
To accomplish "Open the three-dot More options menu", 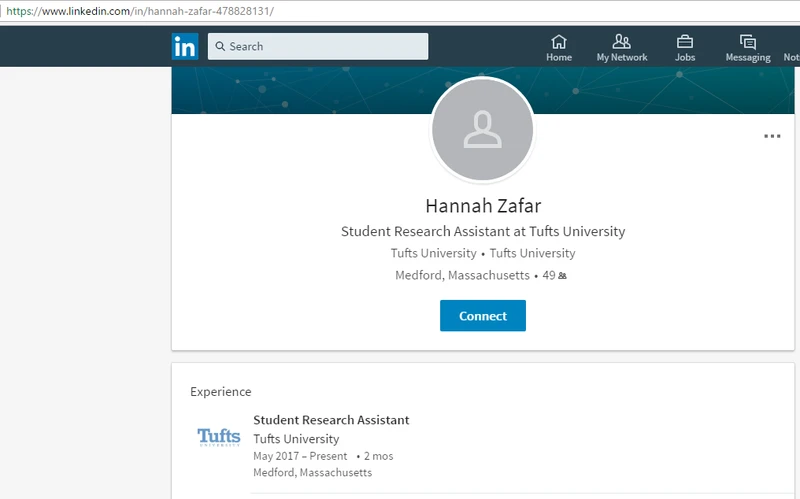I will (772, 136).
